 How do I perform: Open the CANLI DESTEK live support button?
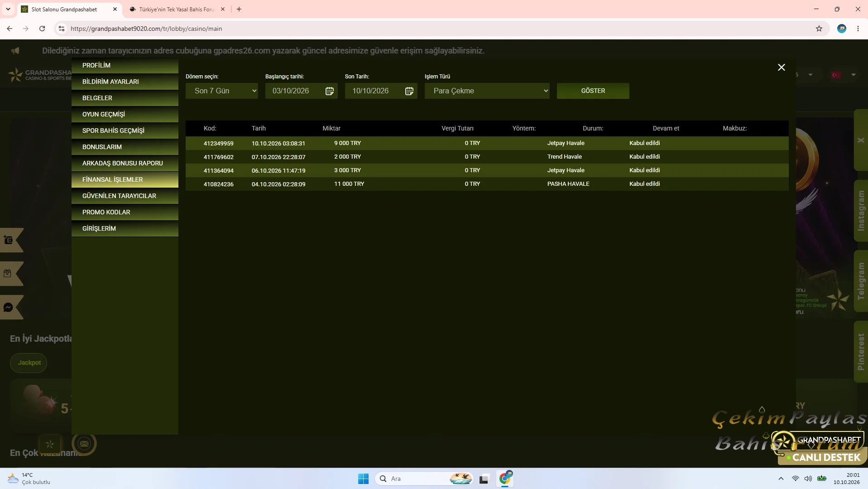tap(822, 457)
